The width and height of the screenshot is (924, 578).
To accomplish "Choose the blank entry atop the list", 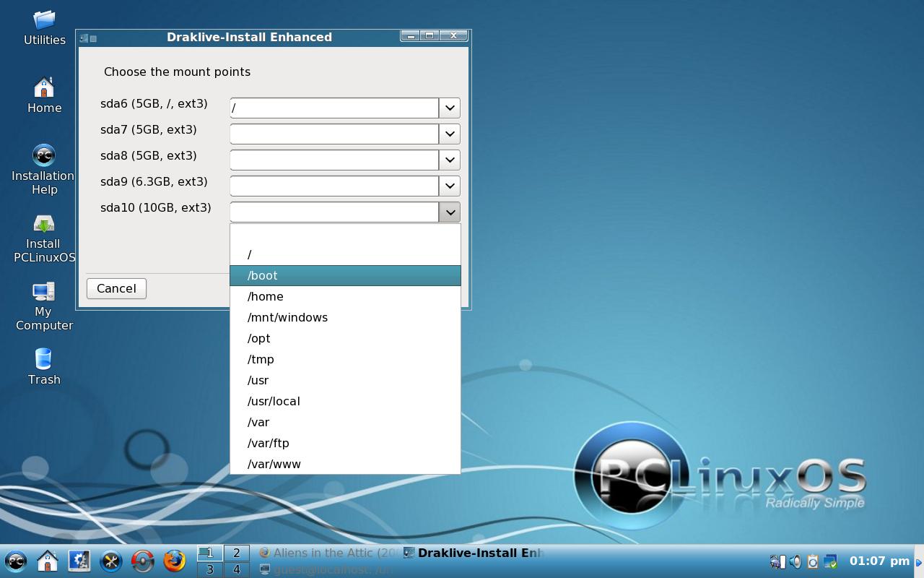I will [x=345, y=233].
